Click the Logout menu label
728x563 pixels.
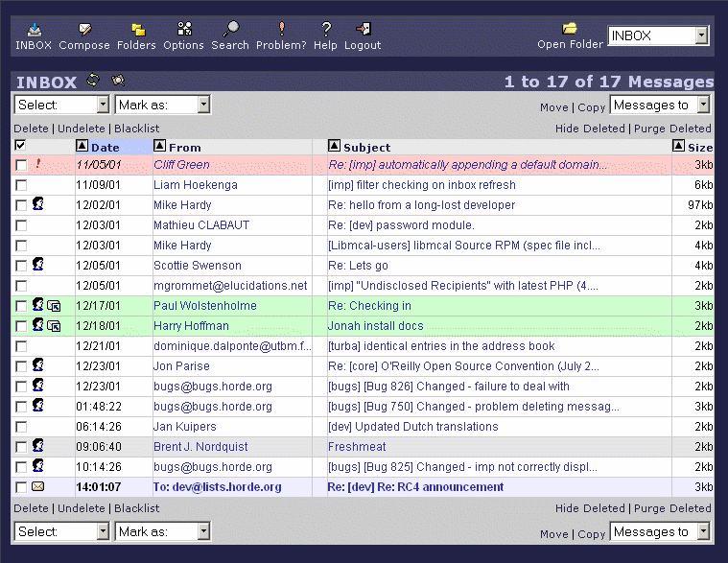(363, 45)
